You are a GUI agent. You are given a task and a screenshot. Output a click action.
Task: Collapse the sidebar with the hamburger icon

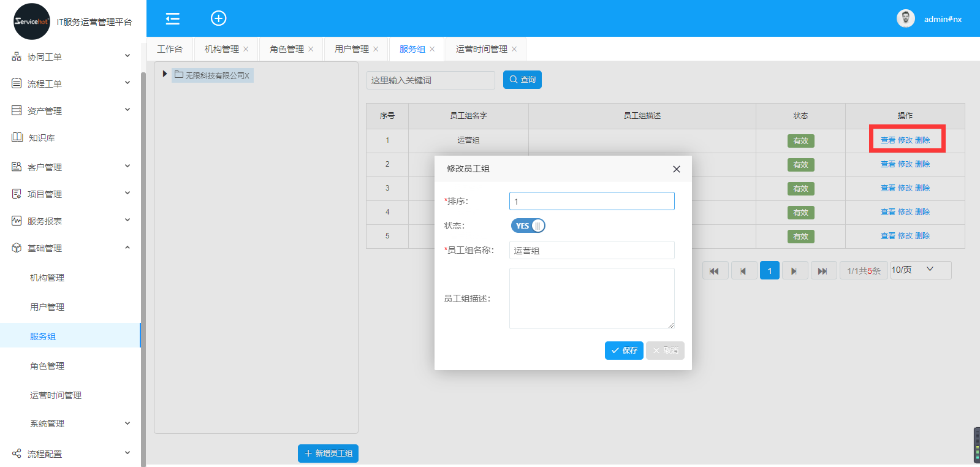(x=173, y=18)
